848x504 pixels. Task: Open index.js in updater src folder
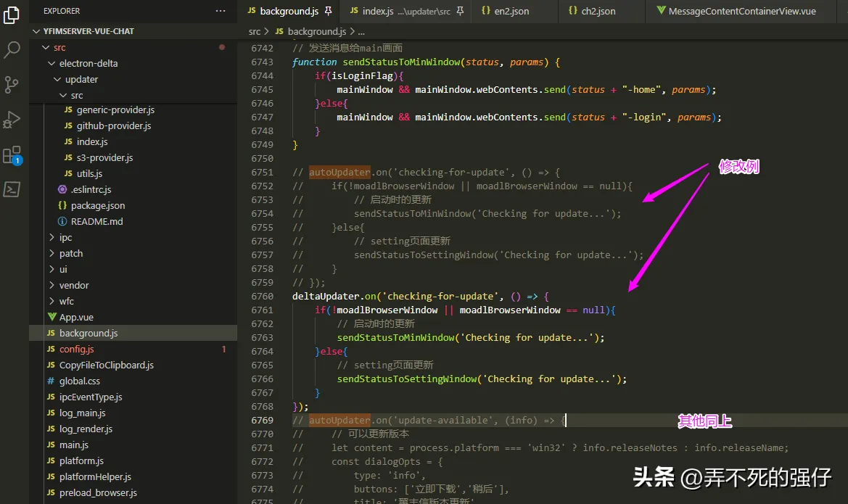coord(133,141)
